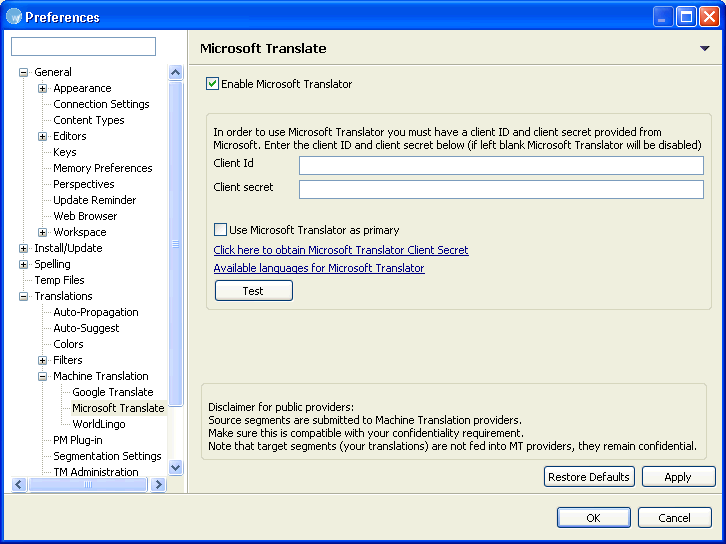Select Perspectives in the tree

pos(83,184)
